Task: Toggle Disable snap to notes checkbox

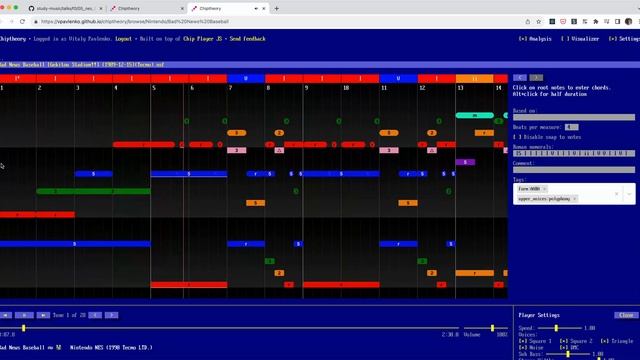Action: point(547,137)
